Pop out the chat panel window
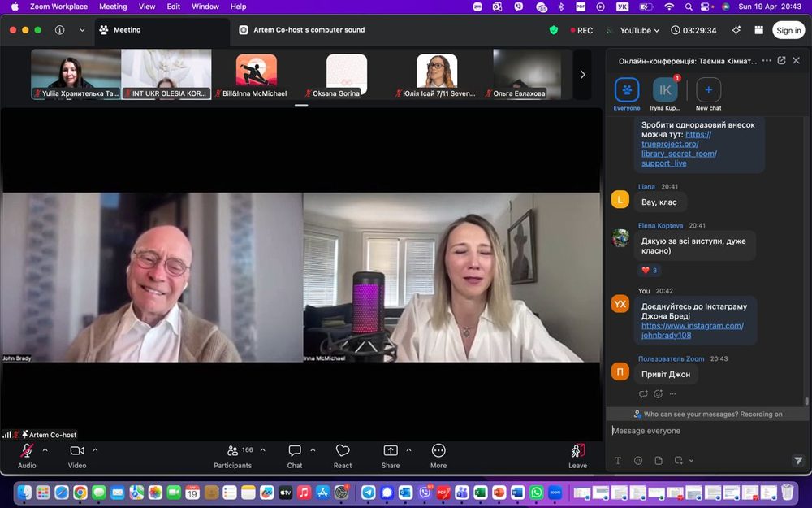Viewport: 812px width, 508px height. tap(781, 61)
